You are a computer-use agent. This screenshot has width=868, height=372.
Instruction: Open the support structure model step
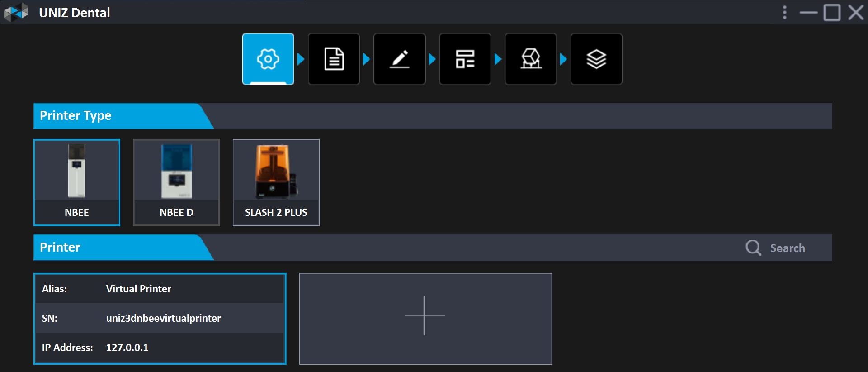[x=531, y=59]
